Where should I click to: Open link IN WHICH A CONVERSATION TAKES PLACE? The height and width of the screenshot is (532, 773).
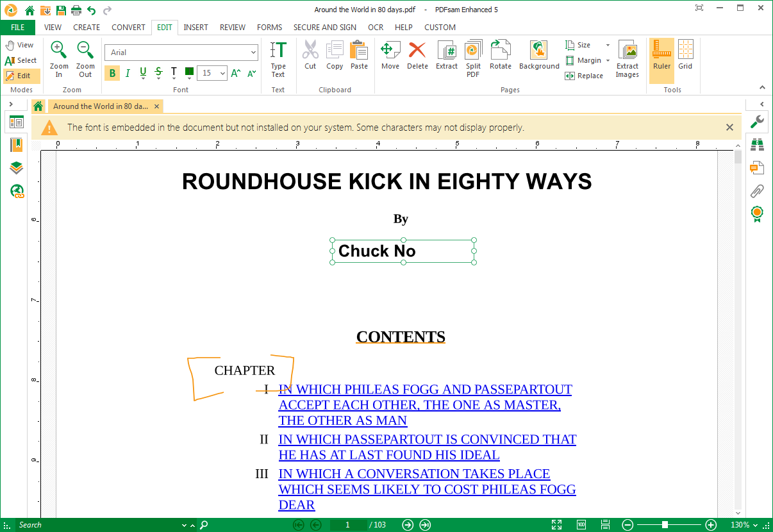pyautogui.click(x=414, y=474)
